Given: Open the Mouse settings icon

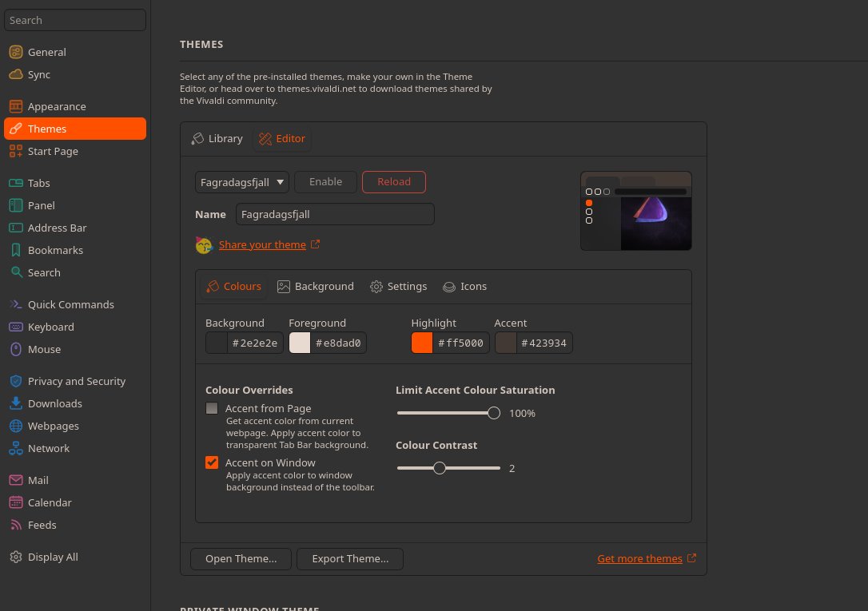Looking at the screenshot, I should pyautogui.click(x=16, y=349).
